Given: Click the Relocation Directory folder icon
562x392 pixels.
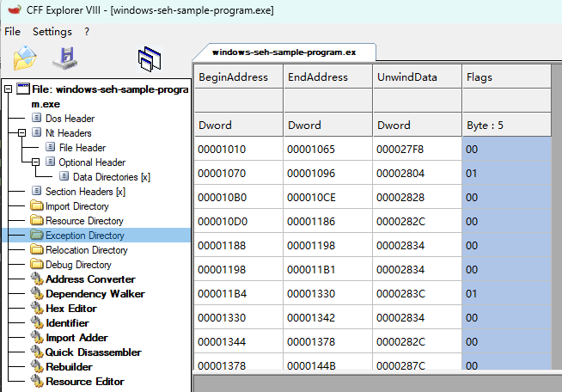Looking at the screenshot, I should [37, 249].
